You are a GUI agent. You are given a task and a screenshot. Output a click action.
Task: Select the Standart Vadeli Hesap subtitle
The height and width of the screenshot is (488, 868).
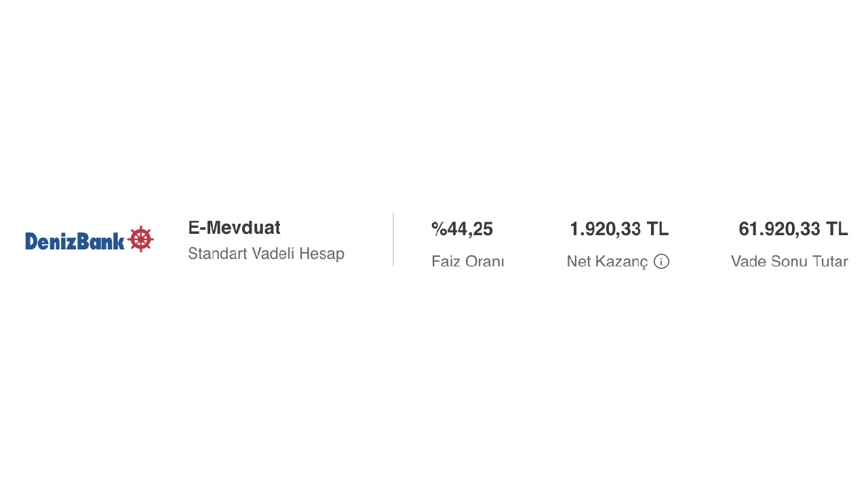click(266, 253)
